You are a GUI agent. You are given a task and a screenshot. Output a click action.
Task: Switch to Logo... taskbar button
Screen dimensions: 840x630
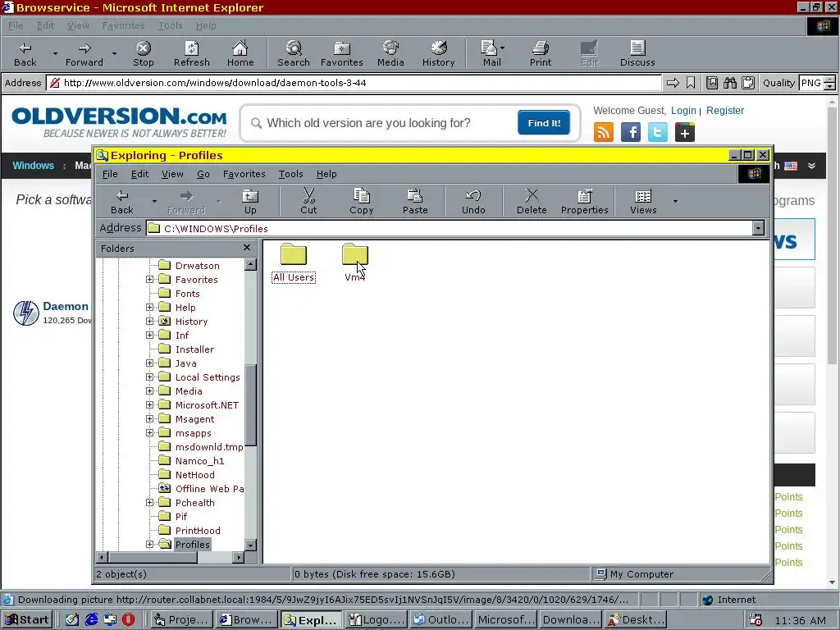(x=376, y=620)
